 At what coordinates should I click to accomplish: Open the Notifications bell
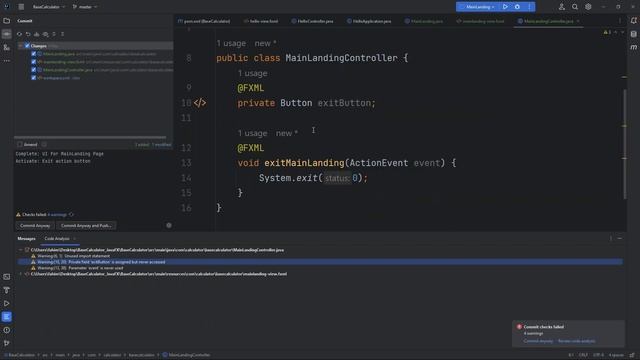click(633, 21)
